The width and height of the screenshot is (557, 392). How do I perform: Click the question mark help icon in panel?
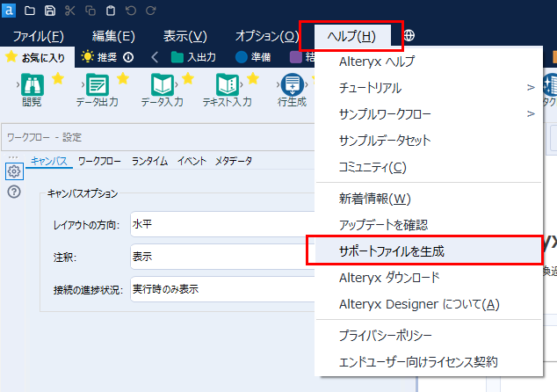click(14, 192)
